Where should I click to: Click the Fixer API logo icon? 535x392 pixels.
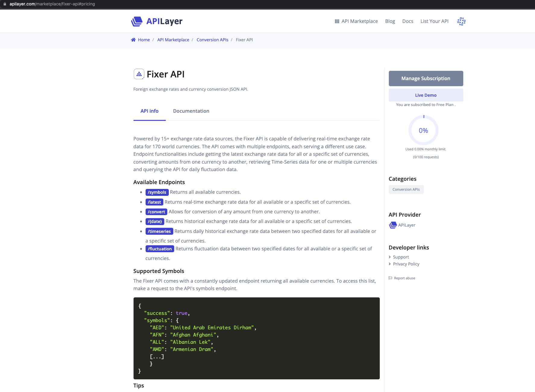click(139, 74)
